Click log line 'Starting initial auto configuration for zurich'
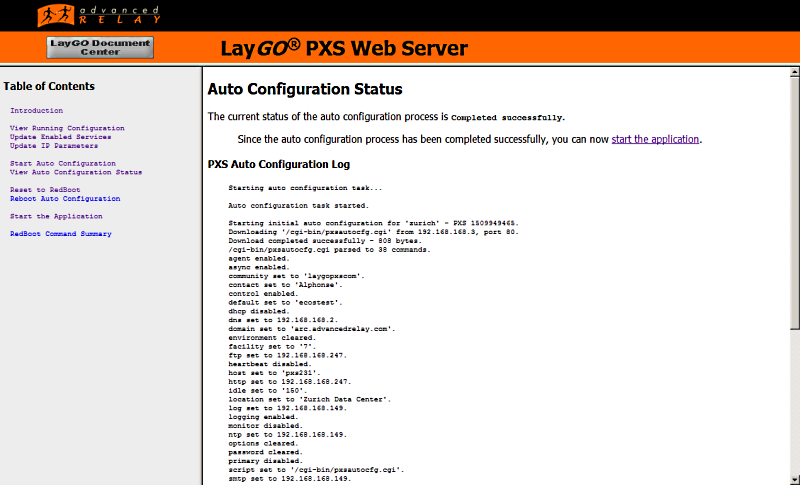Image resolution: width=800 pixels, height=485 pixels. point(373,223)
